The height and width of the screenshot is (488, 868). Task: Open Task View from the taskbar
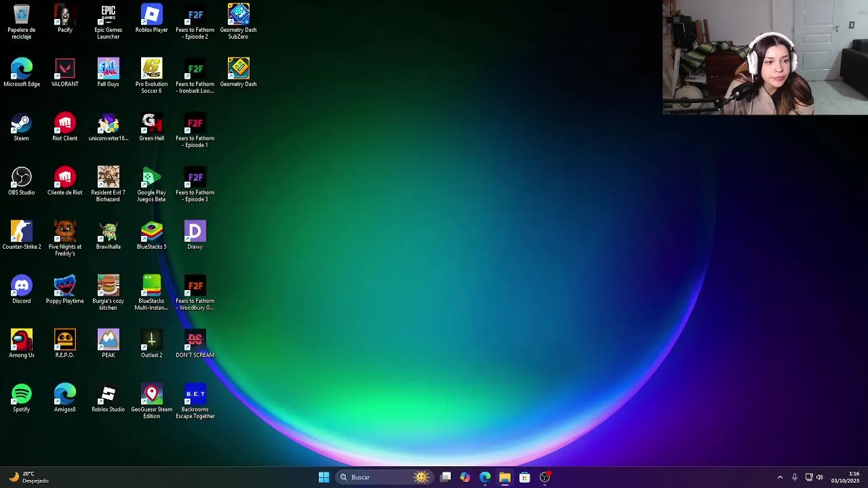(x=446, y=477)
